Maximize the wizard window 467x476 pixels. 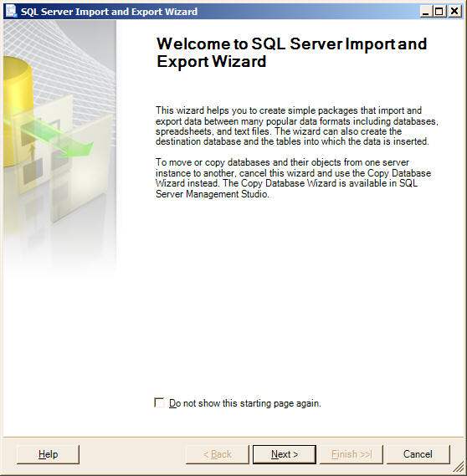point(439,12)
